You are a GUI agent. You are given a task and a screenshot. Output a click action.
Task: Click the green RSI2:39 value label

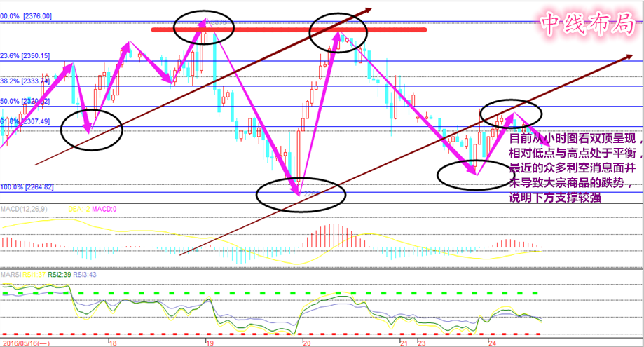coord(60,275)
